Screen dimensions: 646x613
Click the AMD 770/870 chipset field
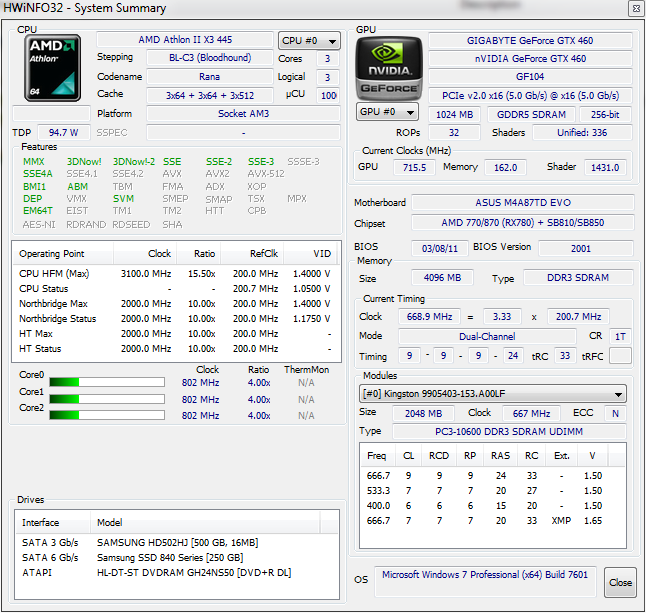523,223
